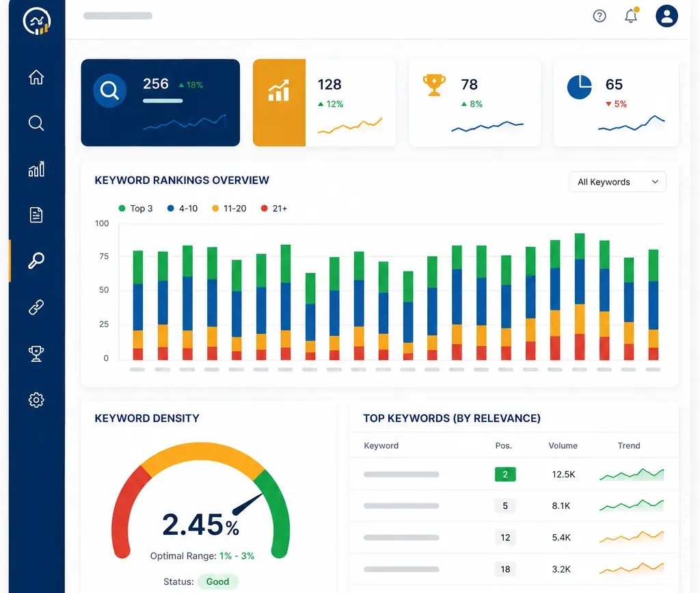Screen dimensions: 700x593
Task: Click the magnifier icon on the 256 card
Action: pyautogui.click(x=109, y=91)
